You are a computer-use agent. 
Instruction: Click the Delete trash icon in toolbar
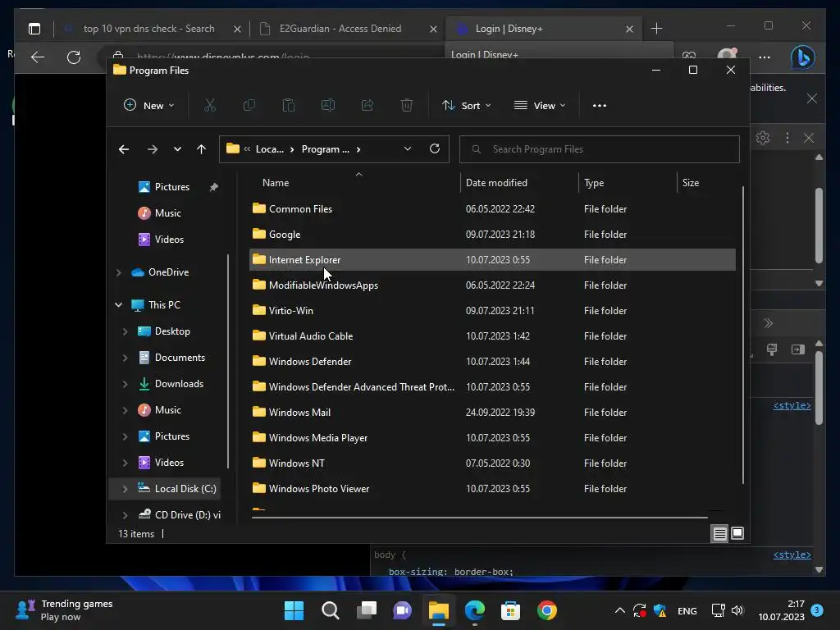[x=407, y=105]
